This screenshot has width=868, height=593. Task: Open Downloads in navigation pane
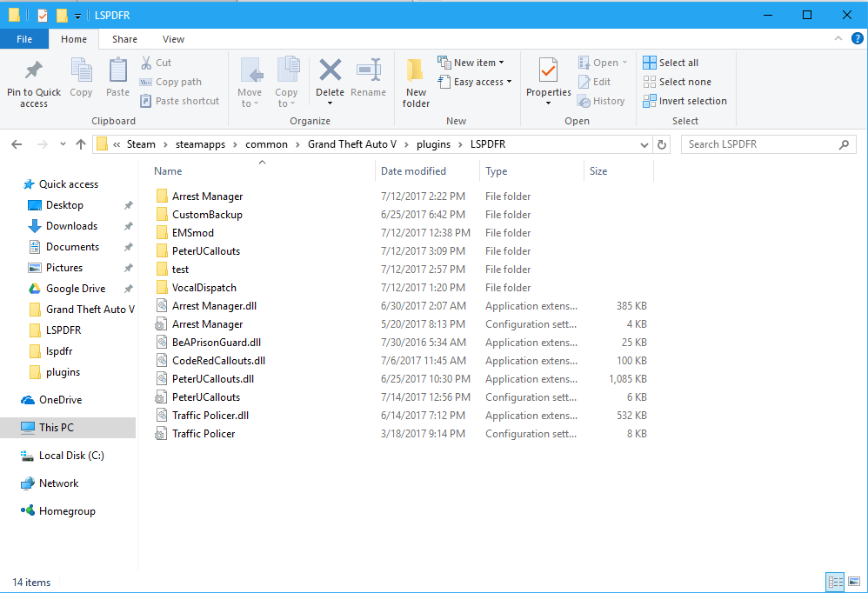point(71,226)
